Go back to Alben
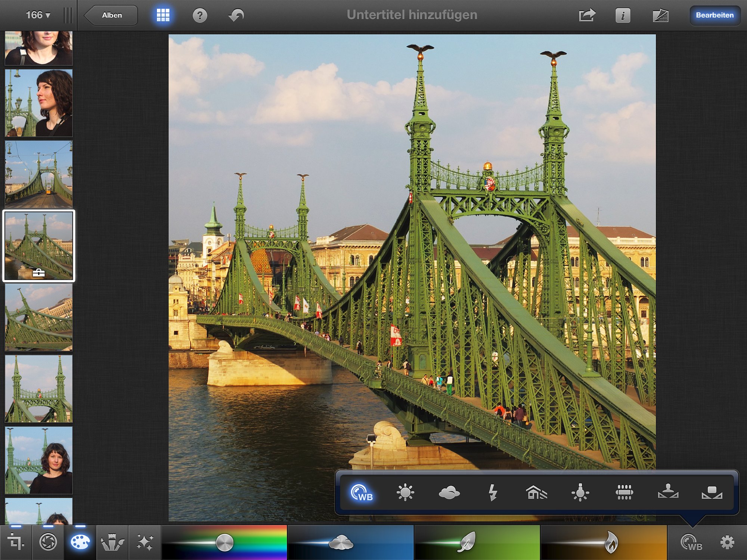 (x=111, y=15)
